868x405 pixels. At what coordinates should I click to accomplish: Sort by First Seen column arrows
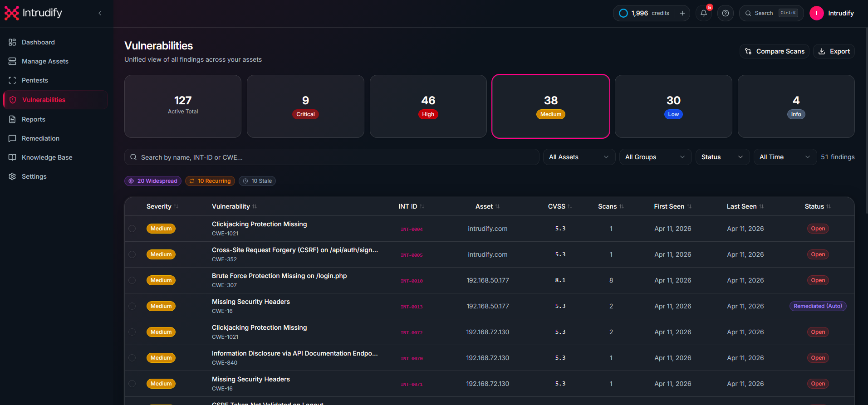click(x=689, y=206)
